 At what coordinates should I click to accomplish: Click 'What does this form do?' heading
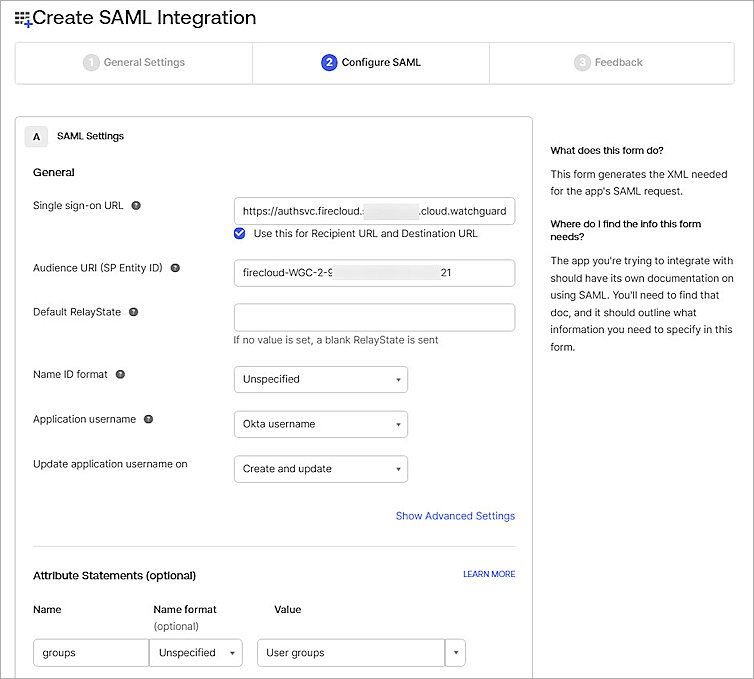coord(607,151)
